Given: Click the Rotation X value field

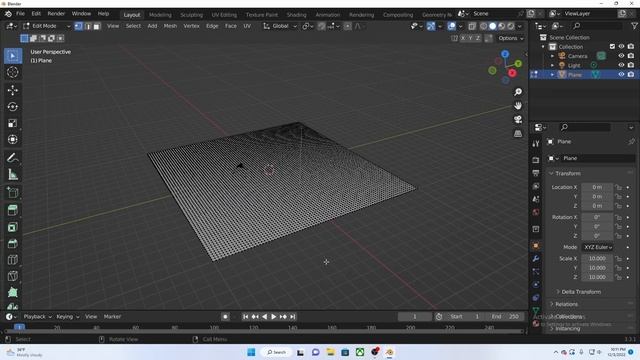Looking at the screenshot, I should click(x=597, y=218).
